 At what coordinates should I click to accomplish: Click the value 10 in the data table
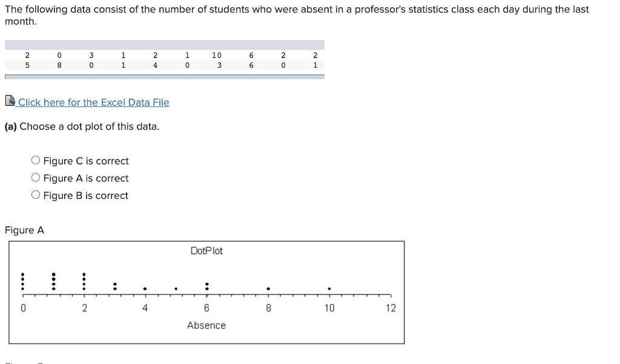[217, 55]
